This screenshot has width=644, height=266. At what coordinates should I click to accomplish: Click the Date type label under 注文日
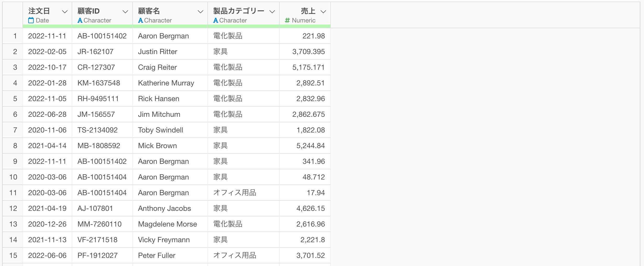(x=42, y=20)
